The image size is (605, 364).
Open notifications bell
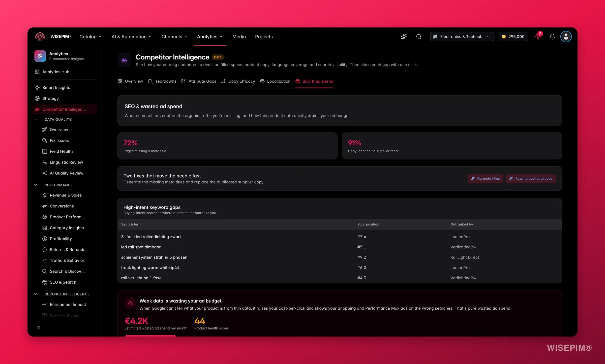point(552,37)
